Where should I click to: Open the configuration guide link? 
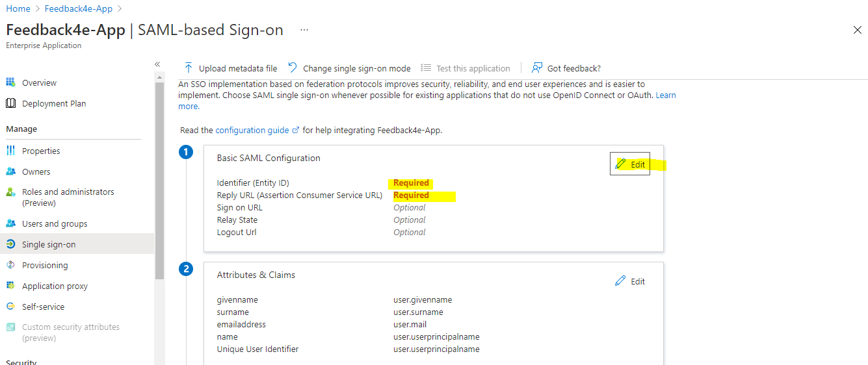tap(252, 130)
